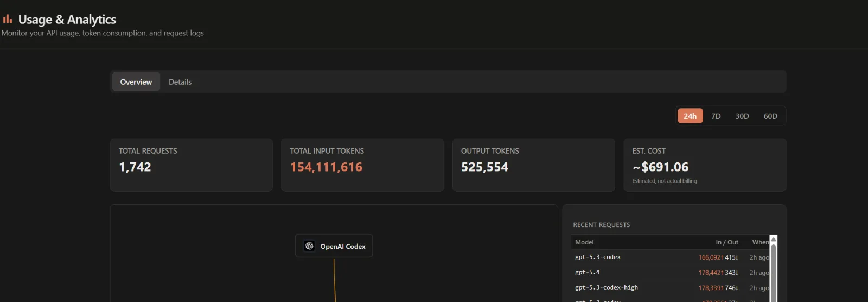Viewport: 868px width, 302px height.
Task: Click the Total Requests stat card
Action: tap(191, 165)
